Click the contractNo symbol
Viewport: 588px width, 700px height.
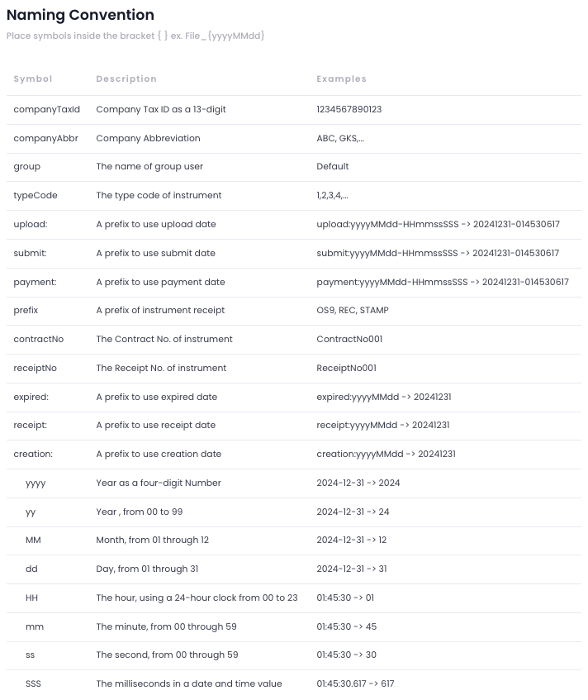coord(39,339)
